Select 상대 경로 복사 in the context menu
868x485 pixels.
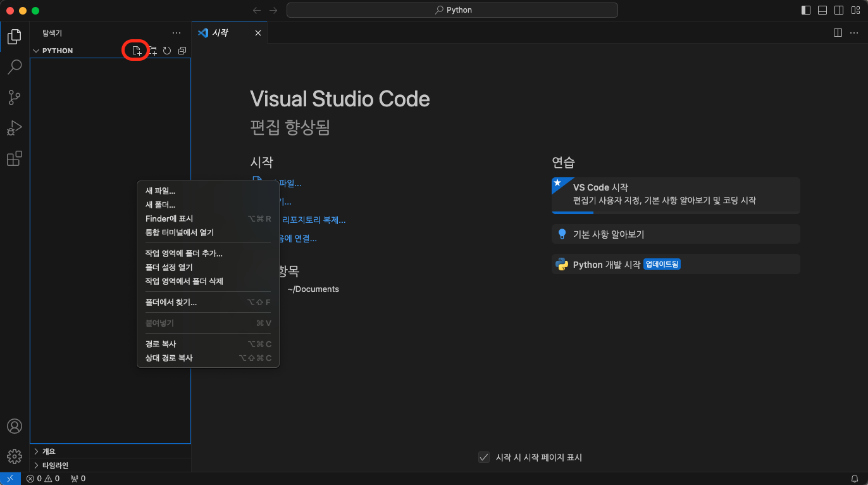click(208, 358)
